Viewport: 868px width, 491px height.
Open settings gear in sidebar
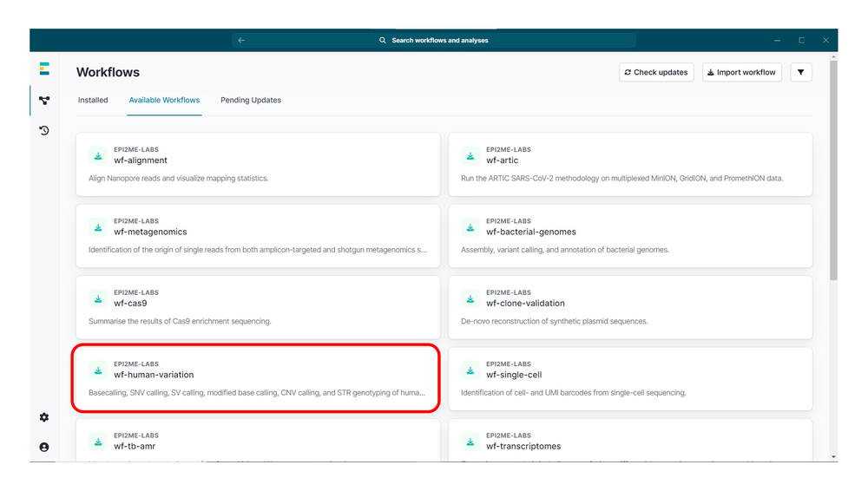[x=44, y=417]
